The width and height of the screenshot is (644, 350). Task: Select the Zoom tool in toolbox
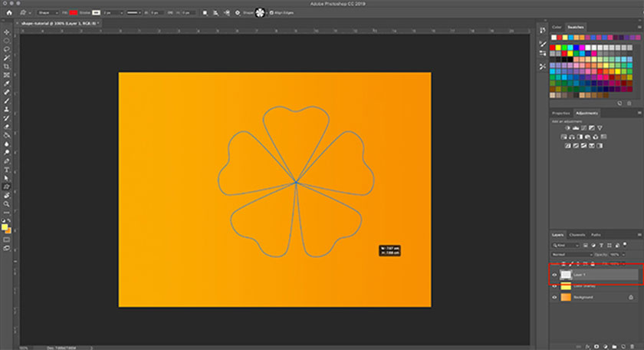[x=7, y=204]
